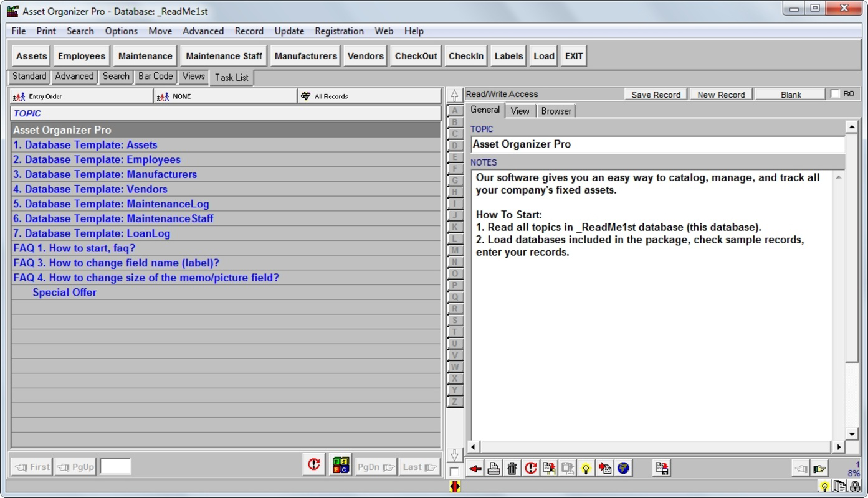Click the red arrow document import icon
This screenshot has height=498, width=868.
(604, 469)
